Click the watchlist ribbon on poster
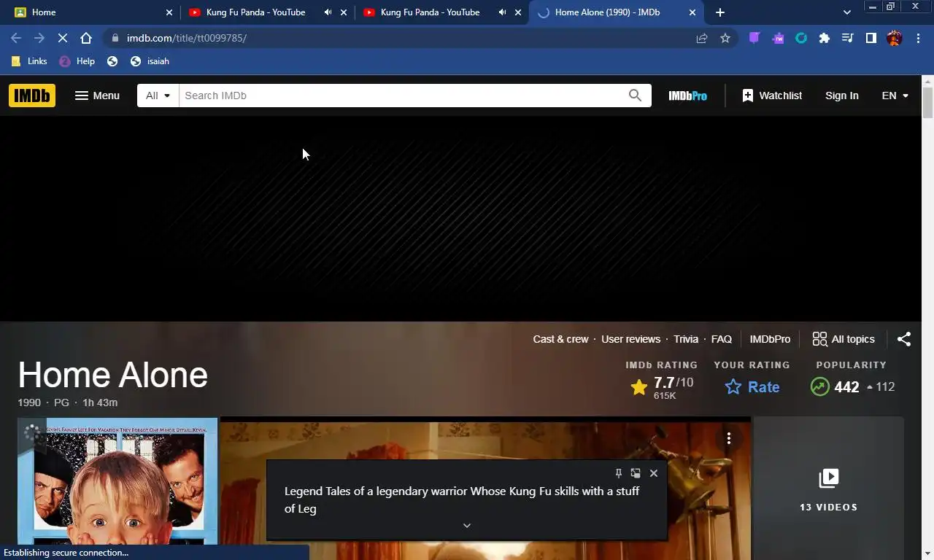The image size is (934, 560). click(32, 434)
